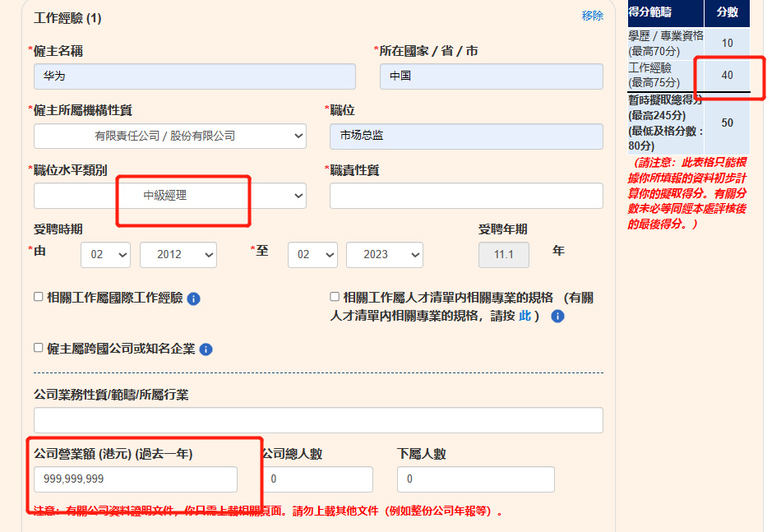
Task: Click the 分數 column header
Action: pos(728,12)
